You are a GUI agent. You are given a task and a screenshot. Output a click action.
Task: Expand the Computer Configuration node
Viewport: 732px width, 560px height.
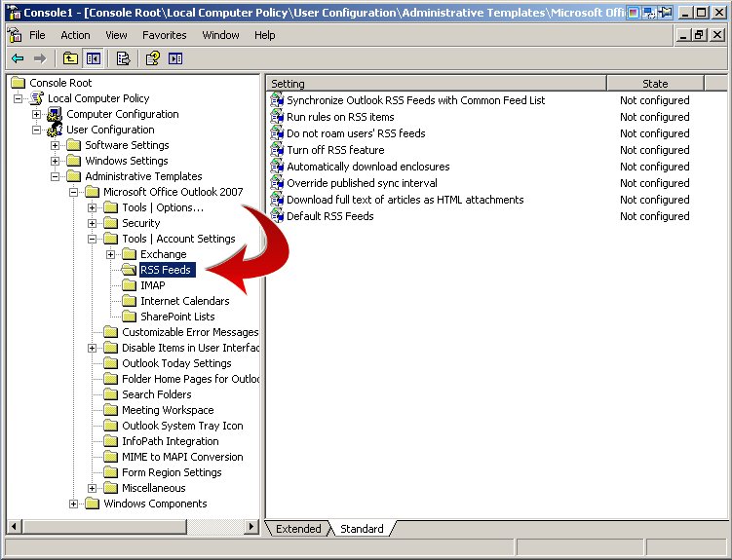tap(36, 114)
